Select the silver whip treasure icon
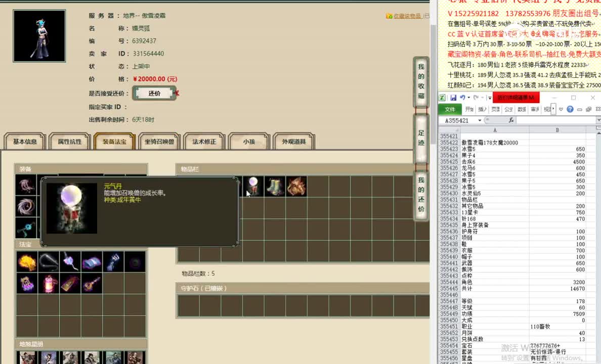The width and height of the screenshot is (601, 364). coord(49,262)
